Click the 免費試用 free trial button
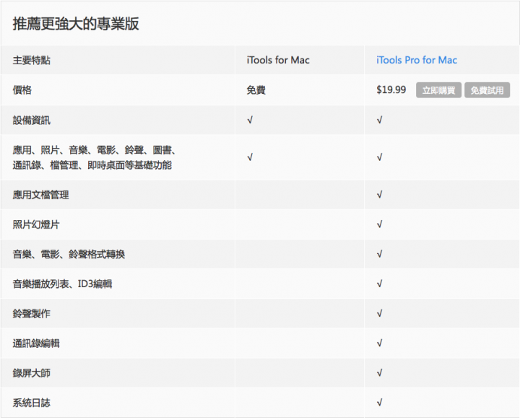 coord(487,90)
